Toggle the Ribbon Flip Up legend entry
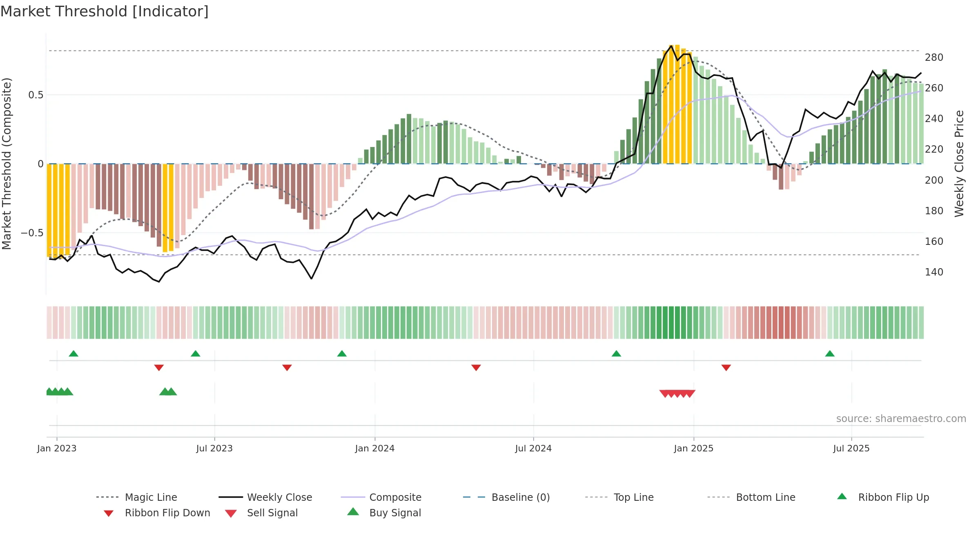The image size is (980, 551). point(883,497)
